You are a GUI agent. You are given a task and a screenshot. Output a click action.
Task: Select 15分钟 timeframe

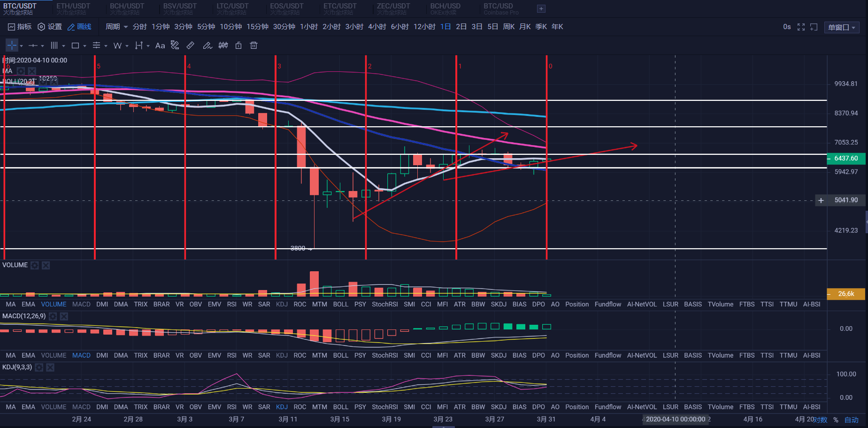258,27
